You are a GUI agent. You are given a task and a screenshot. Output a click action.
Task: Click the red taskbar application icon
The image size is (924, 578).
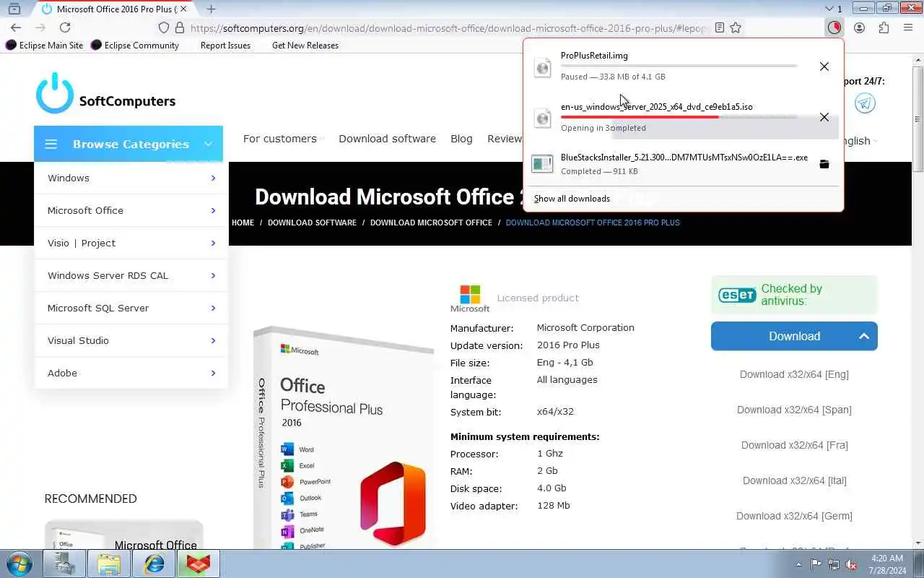click(x=199, y=564)
